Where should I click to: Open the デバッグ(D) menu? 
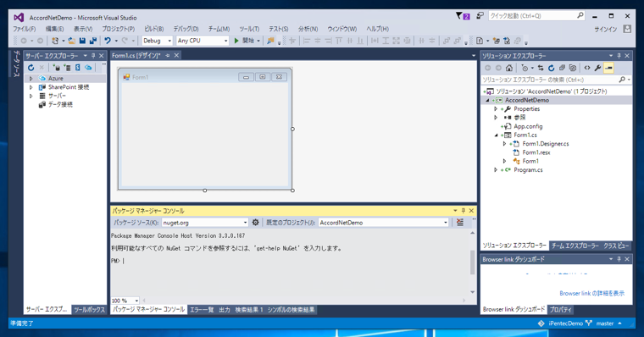(186, 29)
